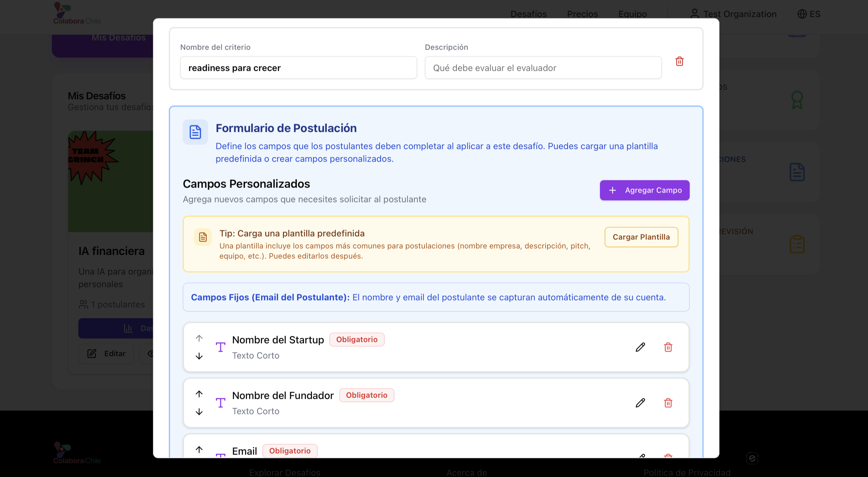Delete the 'readiness para crecer' criterion

[x=679, y=61]
